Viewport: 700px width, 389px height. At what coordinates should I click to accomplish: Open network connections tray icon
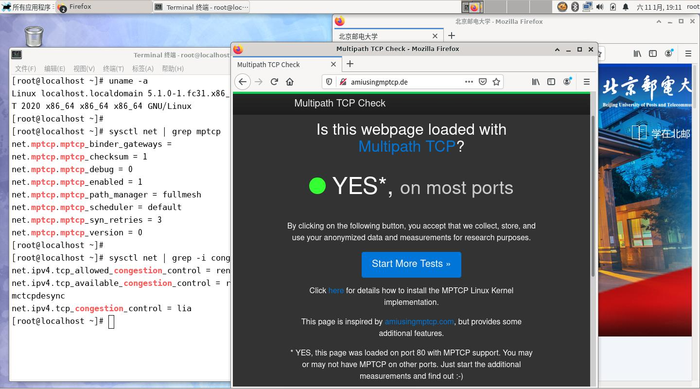587,7
